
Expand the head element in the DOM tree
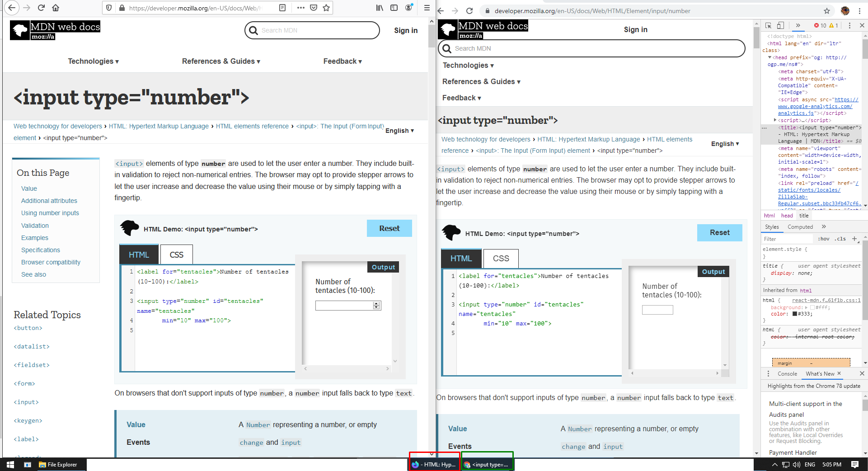pyautogui.click(x=770, y=57)
